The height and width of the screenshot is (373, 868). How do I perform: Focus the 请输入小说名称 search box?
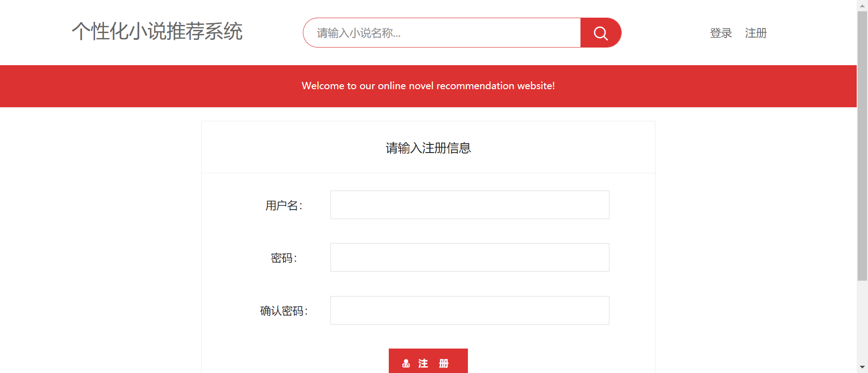coord(442,33)
